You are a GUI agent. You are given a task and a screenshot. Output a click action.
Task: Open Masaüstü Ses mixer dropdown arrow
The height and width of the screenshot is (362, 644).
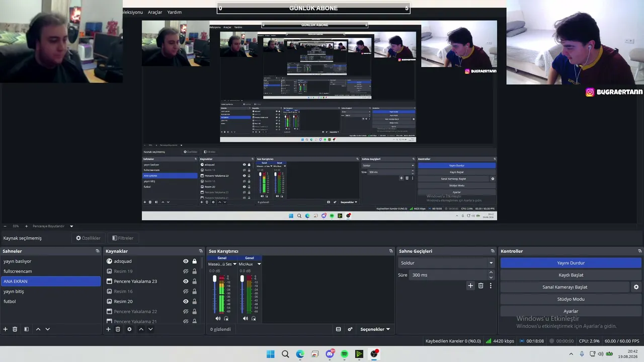[234, 264]
